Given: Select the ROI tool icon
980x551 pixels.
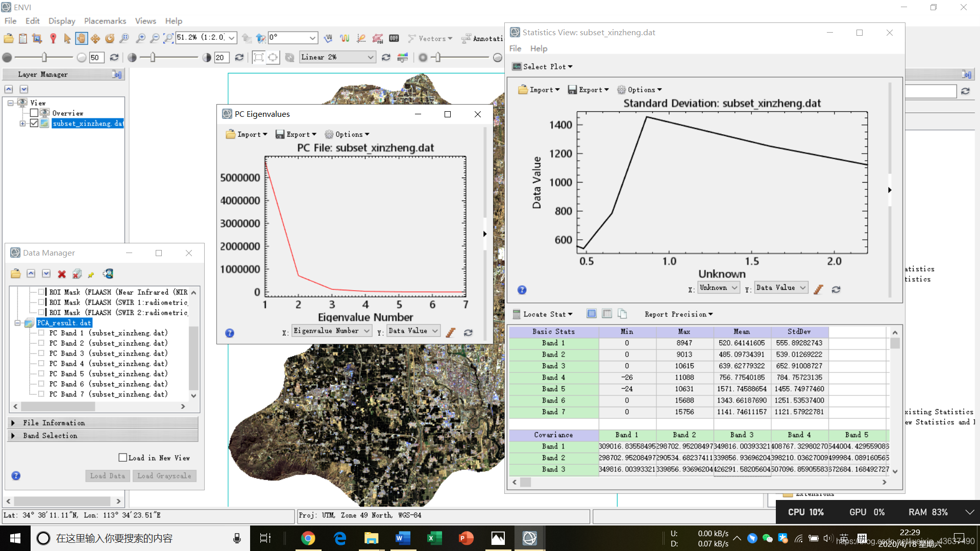Looking at the screenshot, I should click(x=377, y=38).
